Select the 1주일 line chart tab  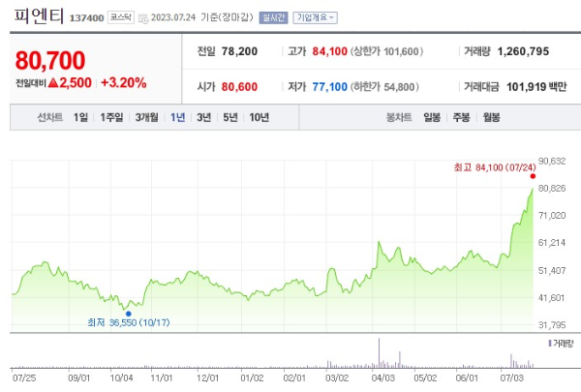tap(111, 117)
